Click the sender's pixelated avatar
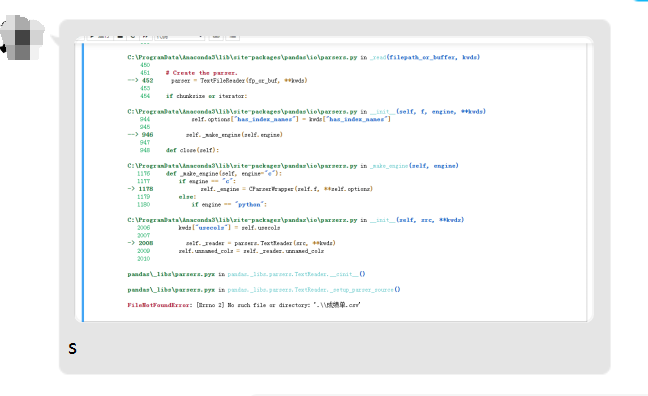The height and width of the screenshot is (396, 648). point(22,38)
